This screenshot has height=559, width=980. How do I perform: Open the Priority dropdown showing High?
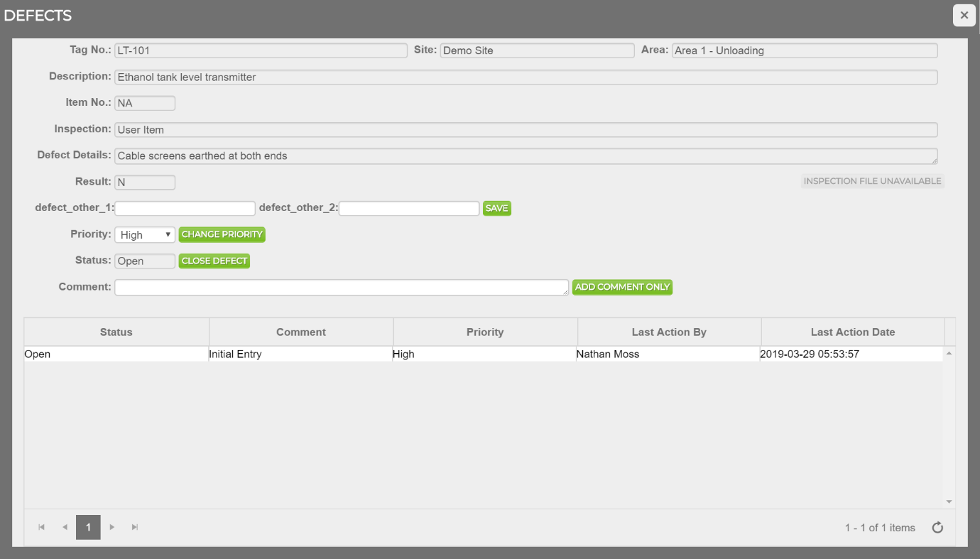[x=144, y=235]
